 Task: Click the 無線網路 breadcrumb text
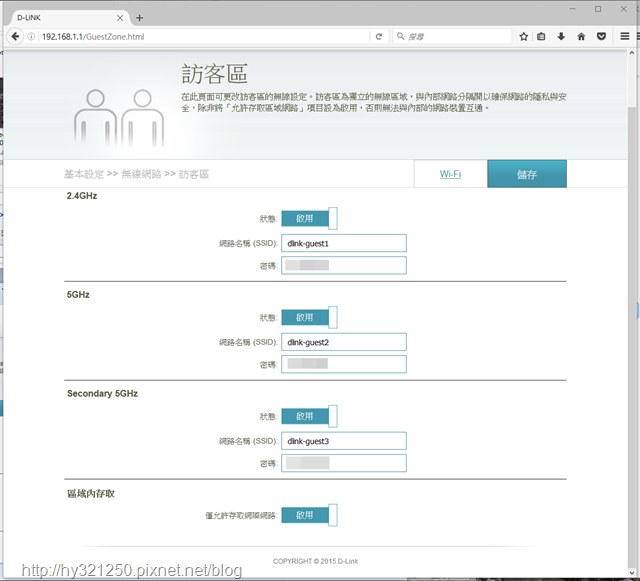pos(142,174)
